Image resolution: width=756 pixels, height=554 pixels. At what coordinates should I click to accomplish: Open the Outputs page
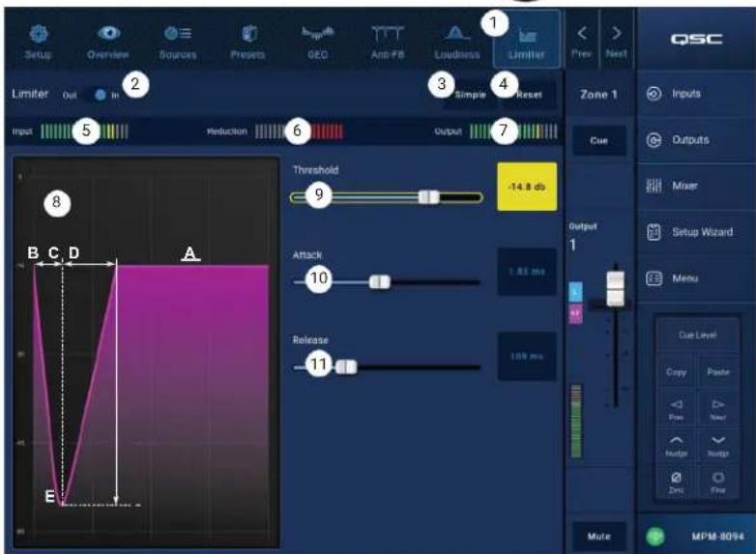[x=696, y=140]
